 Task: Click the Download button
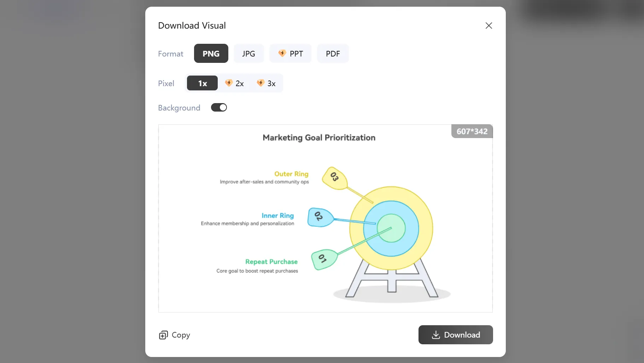tap(455, 335)
